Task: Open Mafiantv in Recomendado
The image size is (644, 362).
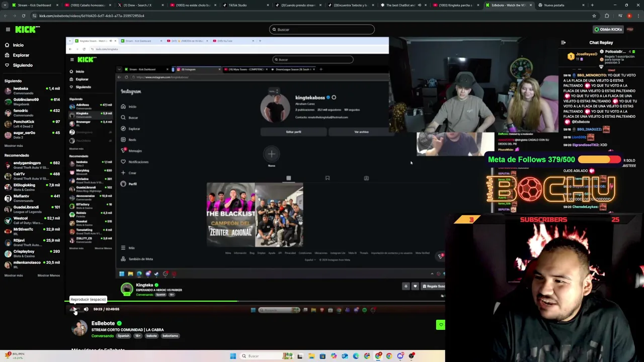Action: point(31,198)
